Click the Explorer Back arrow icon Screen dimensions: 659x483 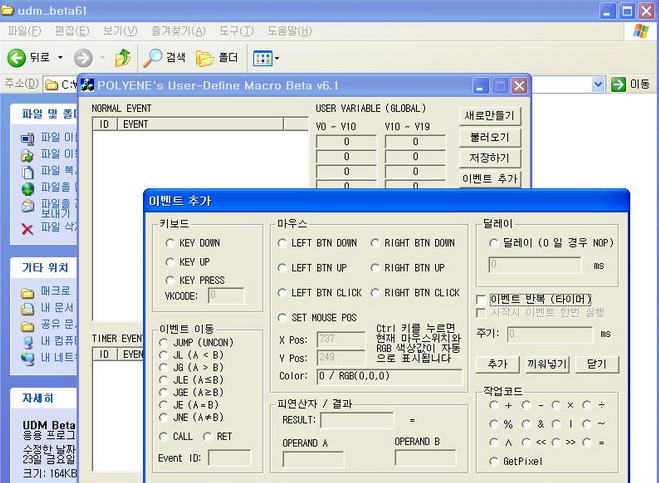click(x=16, y=58)
